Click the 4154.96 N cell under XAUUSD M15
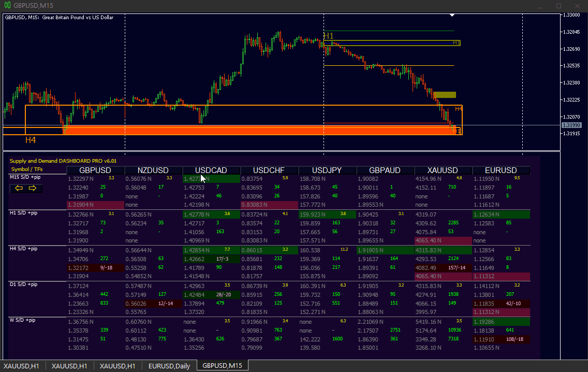The image size is (588, 372). click(x=428, y=179)
